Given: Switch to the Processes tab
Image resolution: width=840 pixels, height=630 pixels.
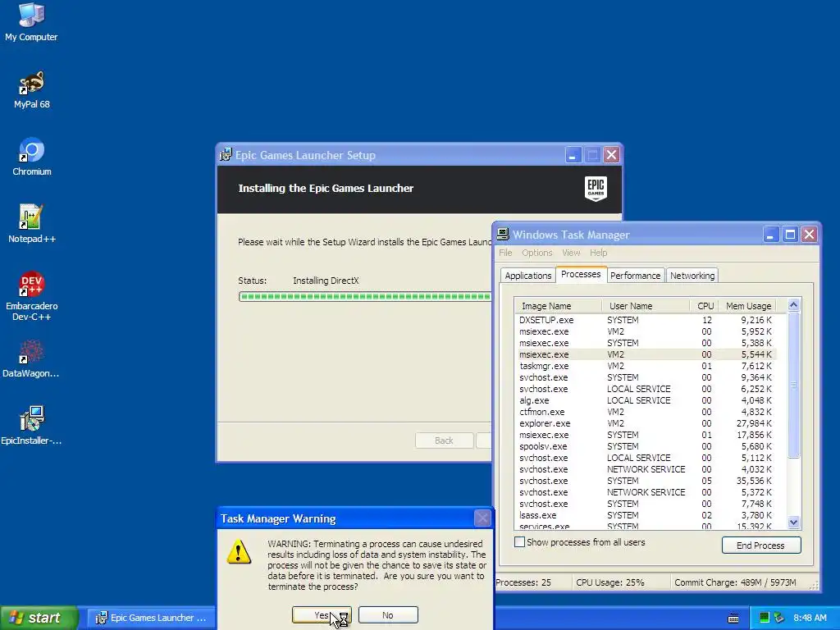Looking at the screenshot, I should coord(581,274).
